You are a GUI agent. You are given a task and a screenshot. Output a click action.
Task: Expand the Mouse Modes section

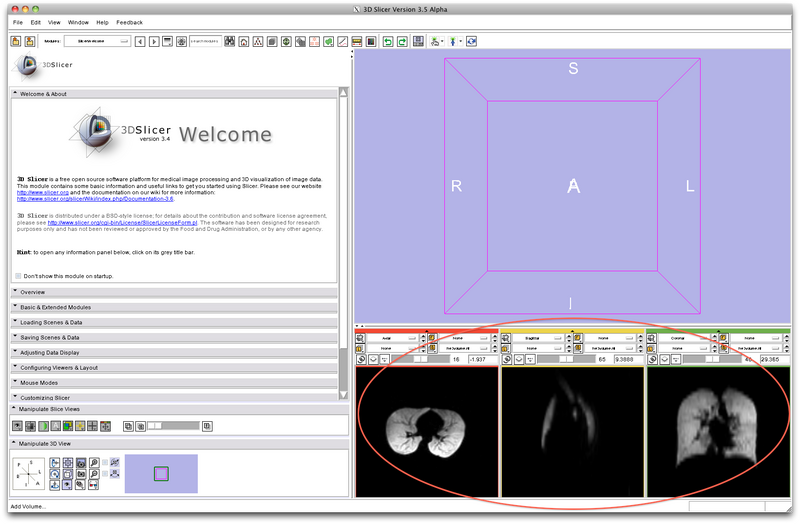[174, 383]
